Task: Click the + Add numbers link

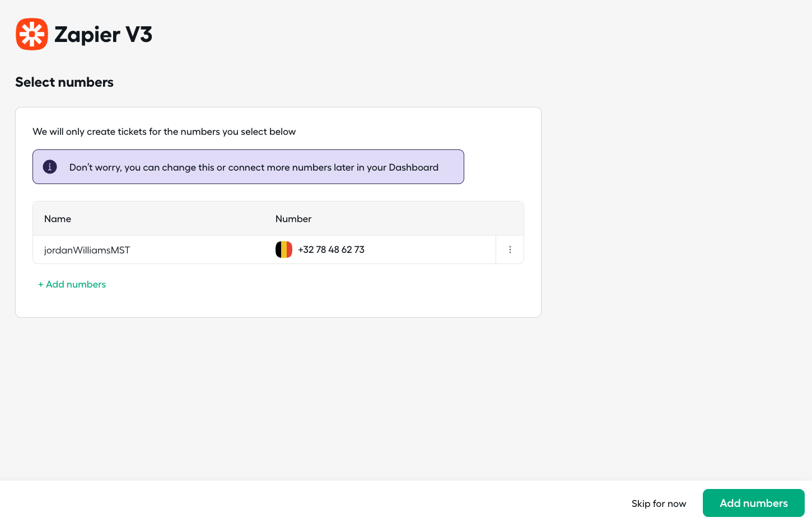Action: (72, 284)
